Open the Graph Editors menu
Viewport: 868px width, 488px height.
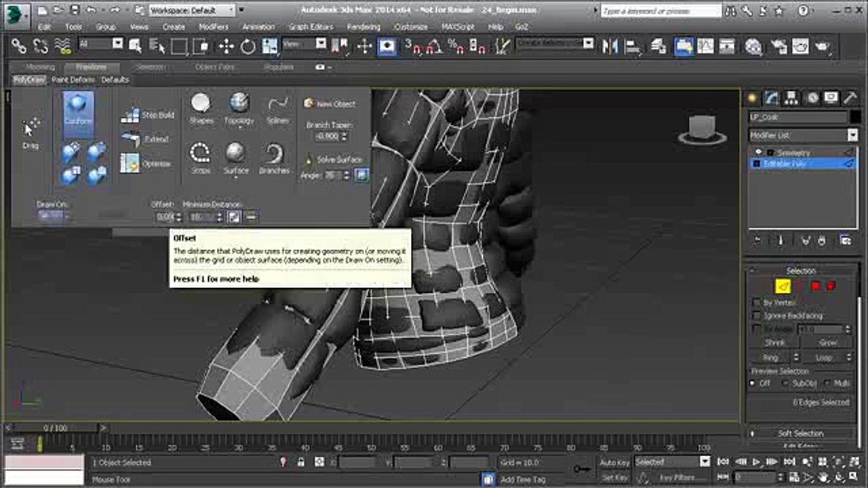pos(311,27)
